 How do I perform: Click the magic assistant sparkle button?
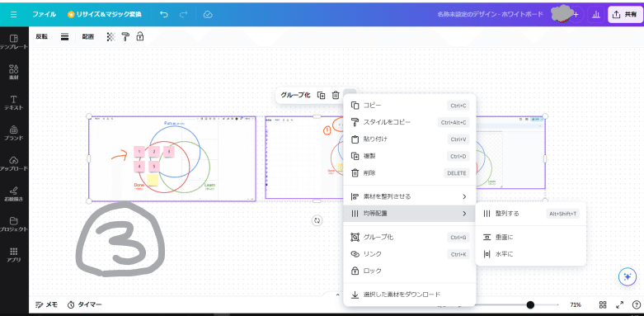(628, 277)
